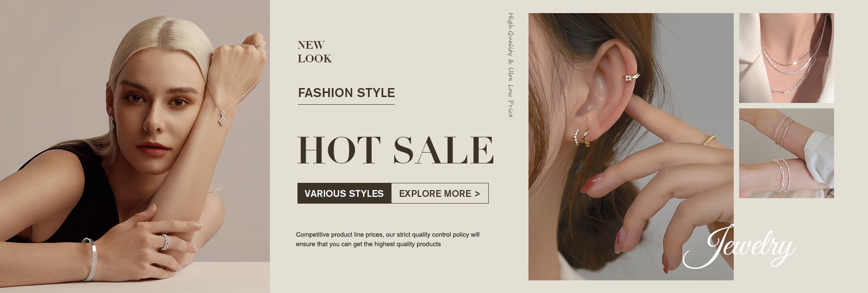Click the model's drop earring
Image resolution: width=868 pixels, height=293 pixels.
pyautogui.click(x=112, y=123)
